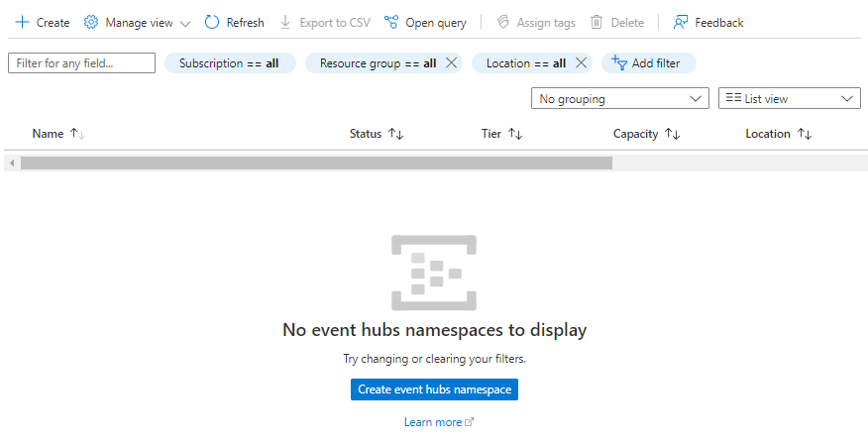Remove the Location filter
This screenshot has height=445, width=868.
(x=581, y=63)
